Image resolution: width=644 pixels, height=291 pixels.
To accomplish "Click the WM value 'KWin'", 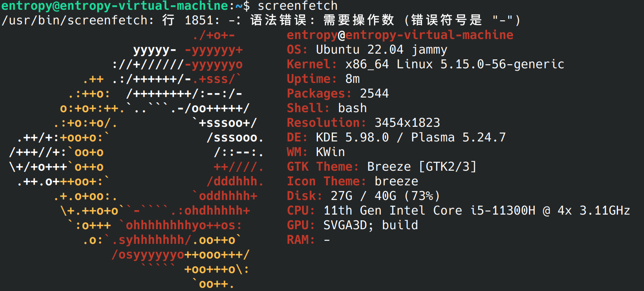I will 331,152.
